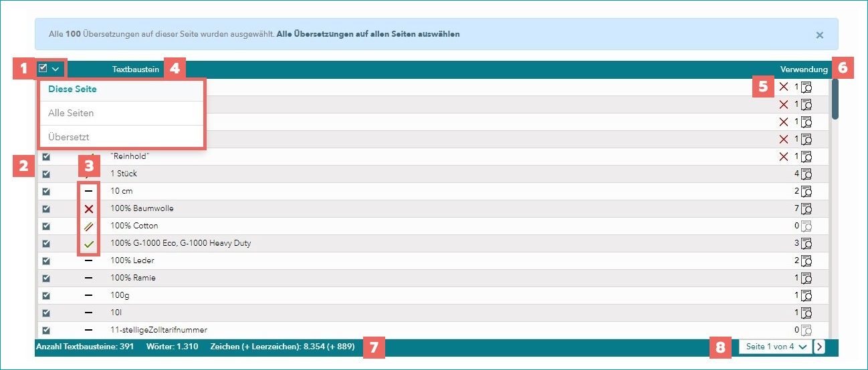Click "Alle Übersetzungen auf allen Seiten auswählen" link
Screen dimensions: 868x370
pyautogui.click(x=368, y=34)
